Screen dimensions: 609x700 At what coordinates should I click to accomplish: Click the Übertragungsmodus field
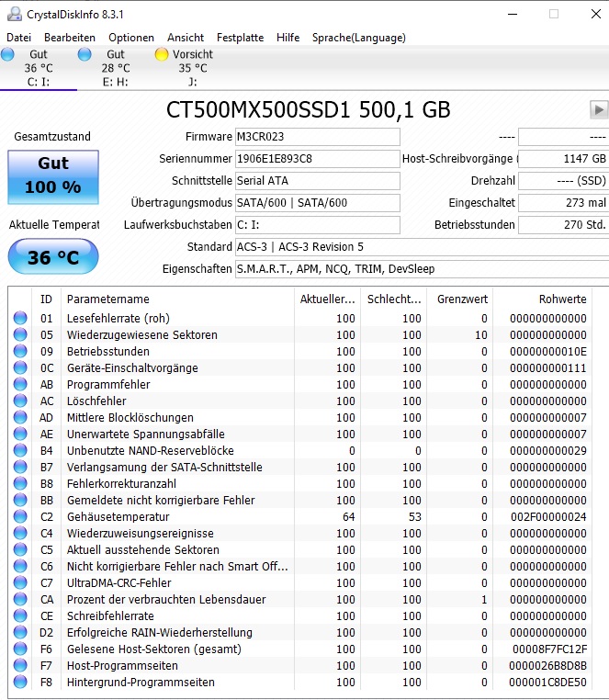point(318,203)
